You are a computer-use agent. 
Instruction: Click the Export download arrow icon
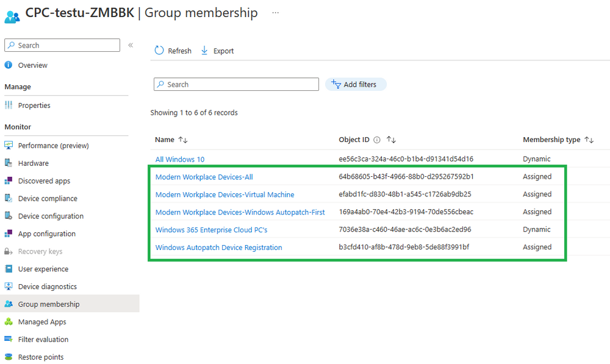coord(204,51)
